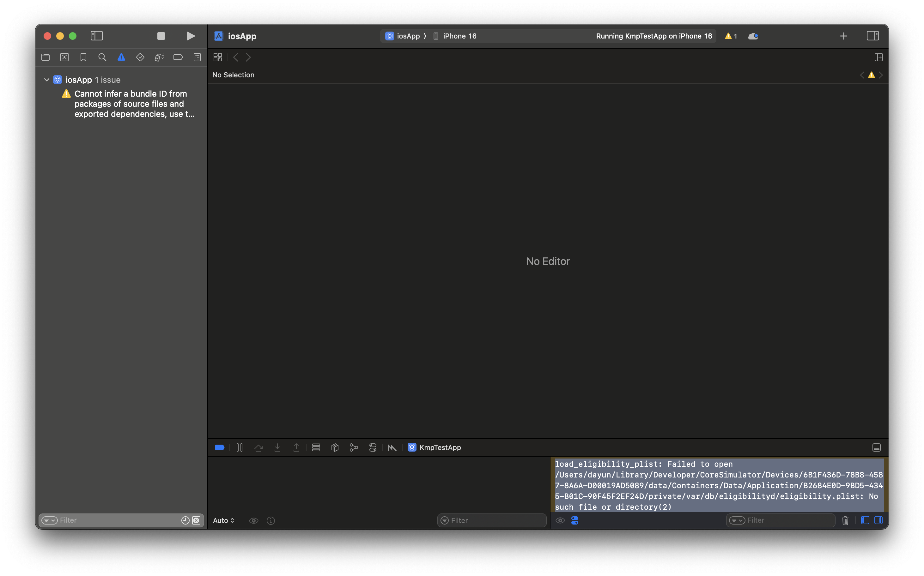The image size is (924, 576).
Task: Clear the console with trash icon
Action: click(x=845, y=520)
